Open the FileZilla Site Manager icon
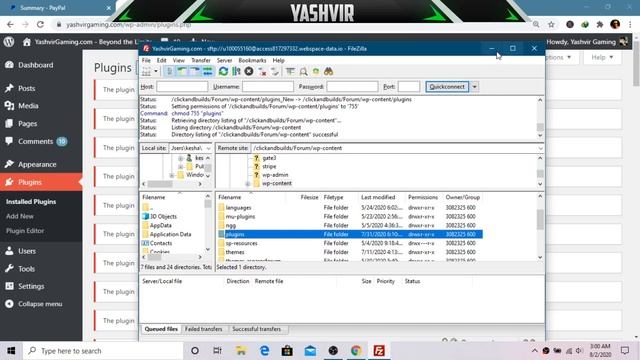 146,71
